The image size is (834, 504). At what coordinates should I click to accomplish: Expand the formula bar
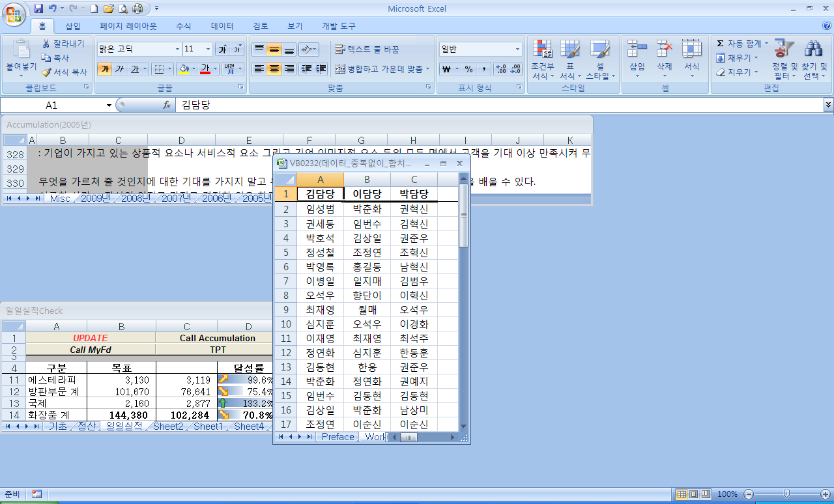point(828,104)
